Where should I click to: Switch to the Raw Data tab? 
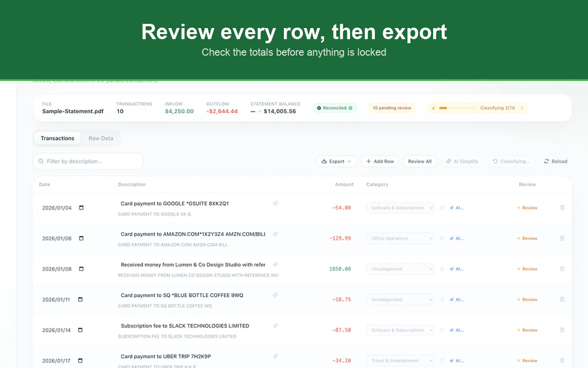coord(101,138)
